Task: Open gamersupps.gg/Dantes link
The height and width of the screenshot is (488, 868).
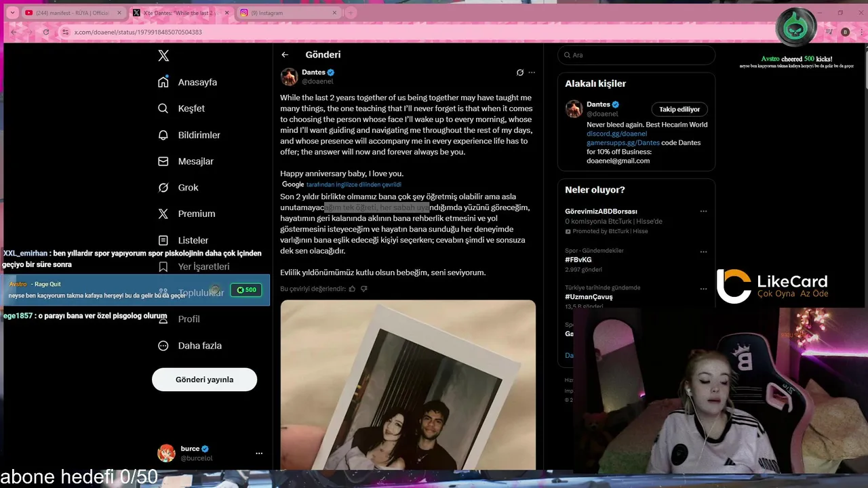Action: click(623, 143)
